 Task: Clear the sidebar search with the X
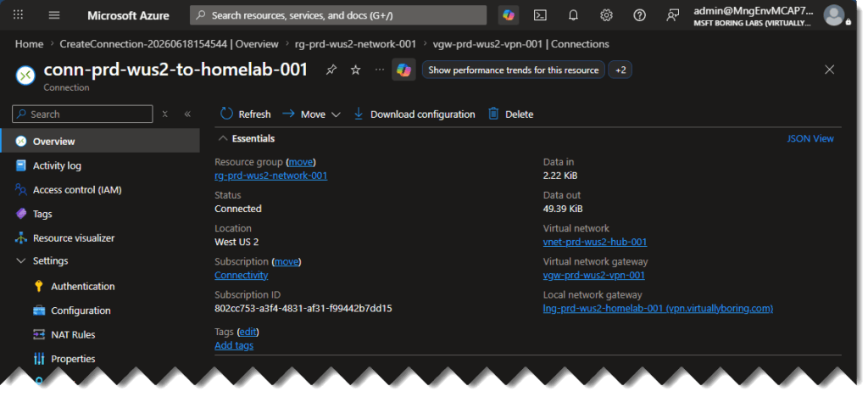pos(165,114)
